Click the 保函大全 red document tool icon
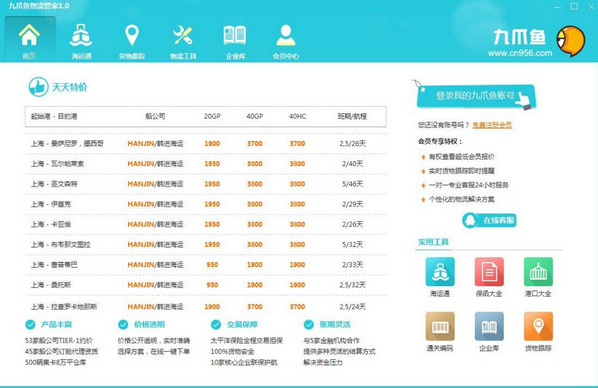This screenshot has width=598, height=388. [489, 272]
